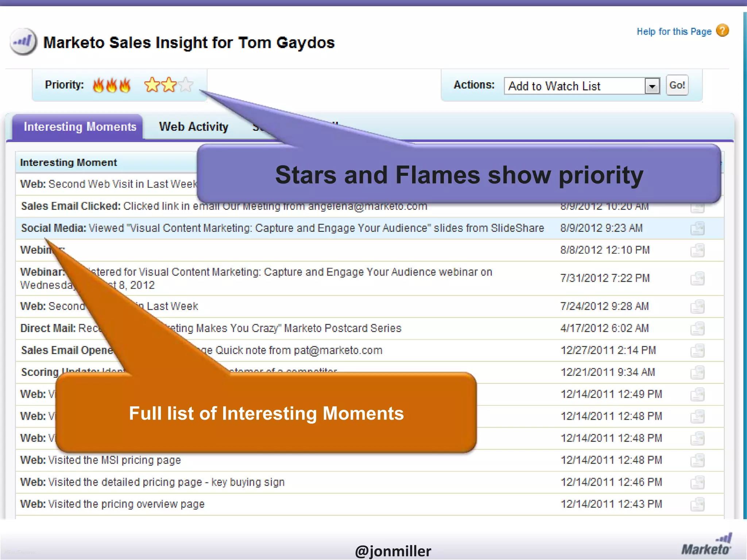Click note icon for the 8/9/2012 10:20 AM row

click(x=697, y=208)
